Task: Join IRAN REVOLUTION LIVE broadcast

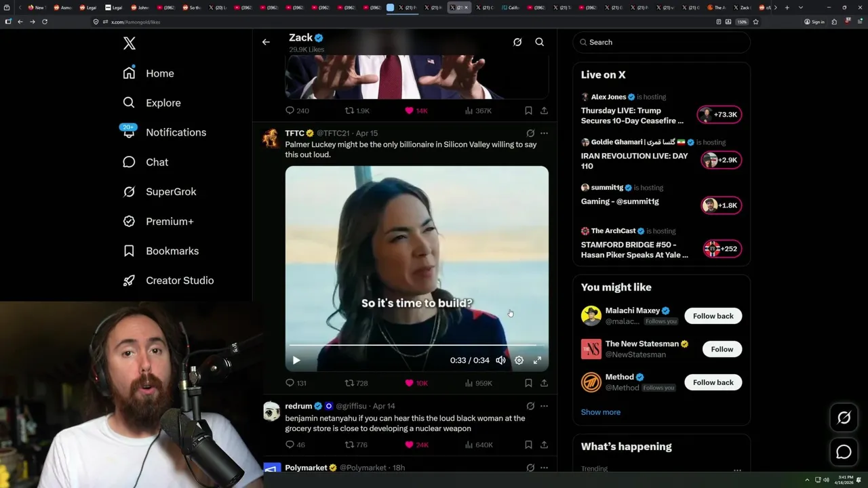Action: (x=721, y=160)
